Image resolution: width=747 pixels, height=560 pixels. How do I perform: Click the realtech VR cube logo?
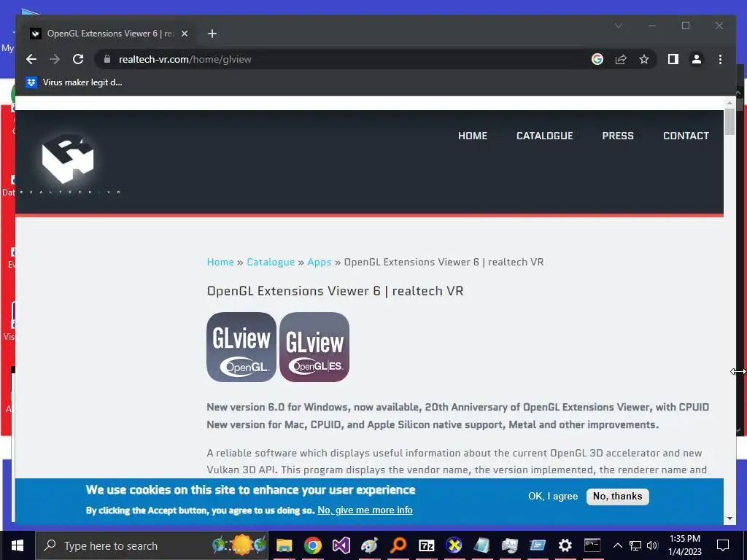(68, 158)
